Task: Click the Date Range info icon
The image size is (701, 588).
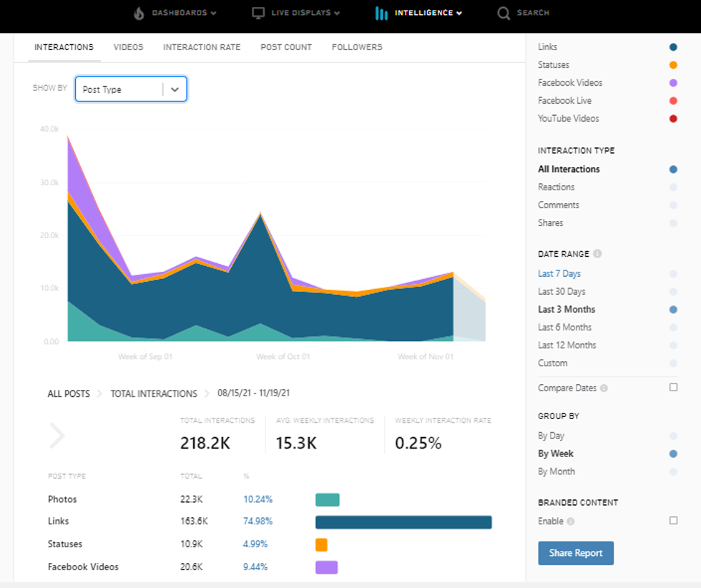Action: pos(597,254)
